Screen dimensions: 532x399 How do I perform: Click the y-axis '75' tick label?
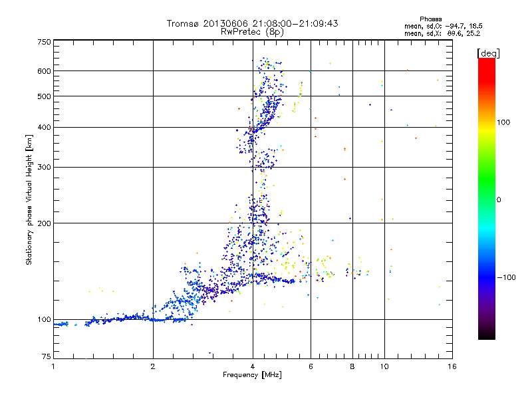click(47, 356)
